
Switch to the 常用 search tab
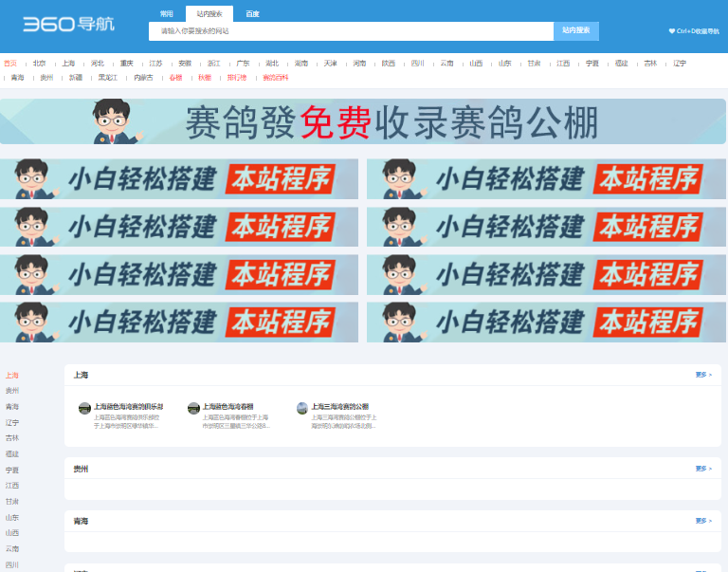point(166,14)
